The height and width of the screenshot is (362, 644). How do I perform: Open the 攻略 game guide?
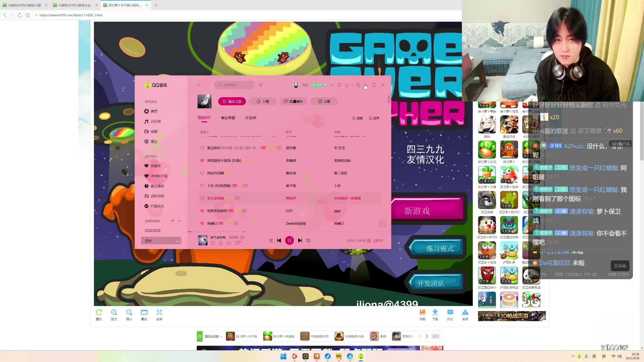click(x=422, y=314)
